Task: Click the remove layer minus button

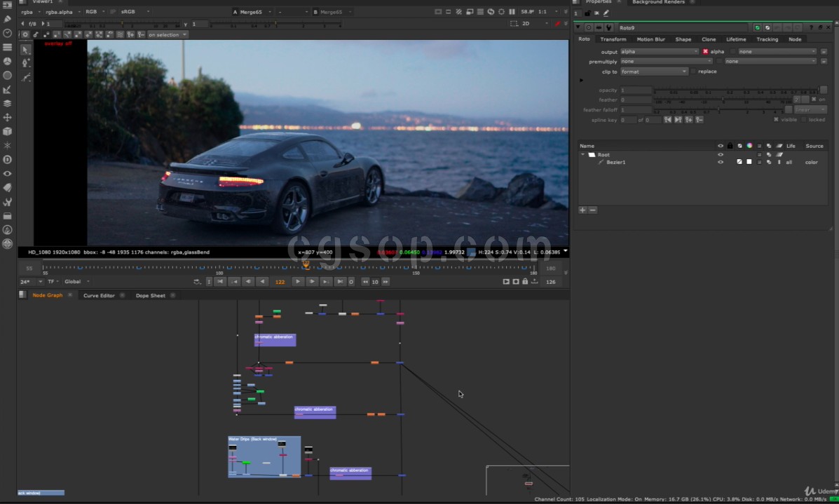Action: tap(592, 210)
